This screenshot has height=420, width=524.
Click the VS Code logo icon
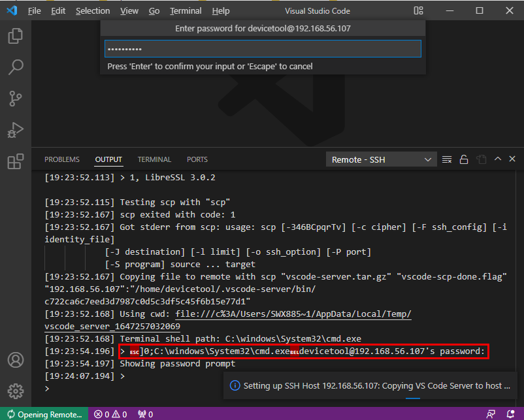pos(12,10)
